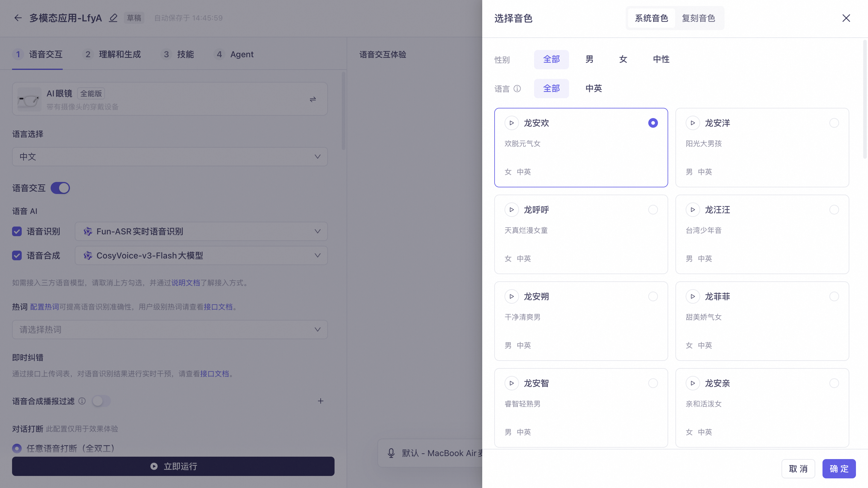Filter gender by 女
The image size is (868, 488).
pyautogui.click(x=623, y=60)
